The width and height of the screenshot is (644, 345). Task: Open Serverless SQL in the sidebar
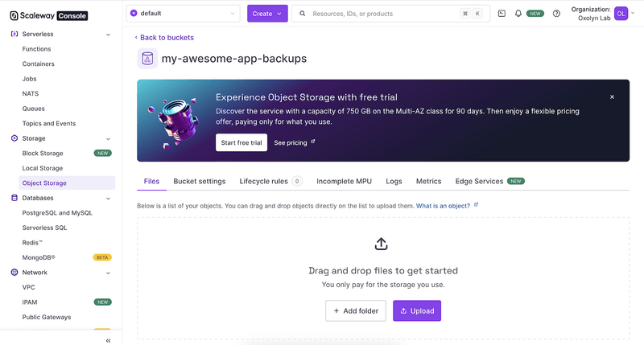coord(44,228)
